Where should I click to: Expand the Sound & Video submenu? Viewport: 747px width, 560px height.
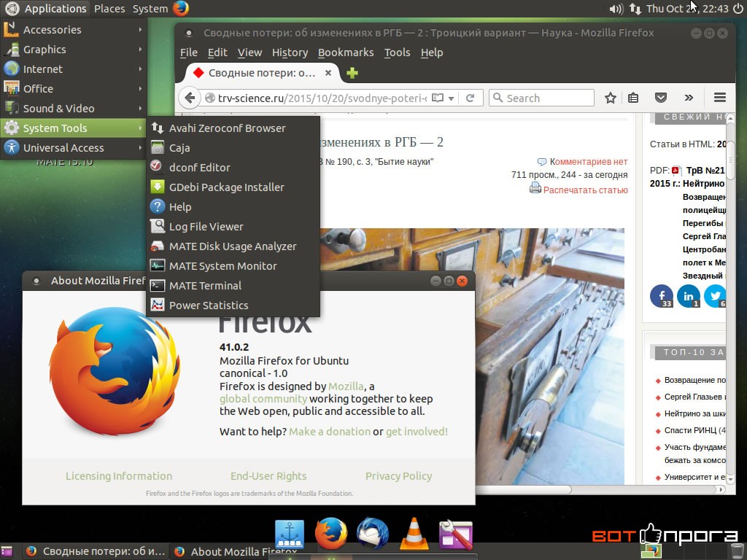pos(73,109)
